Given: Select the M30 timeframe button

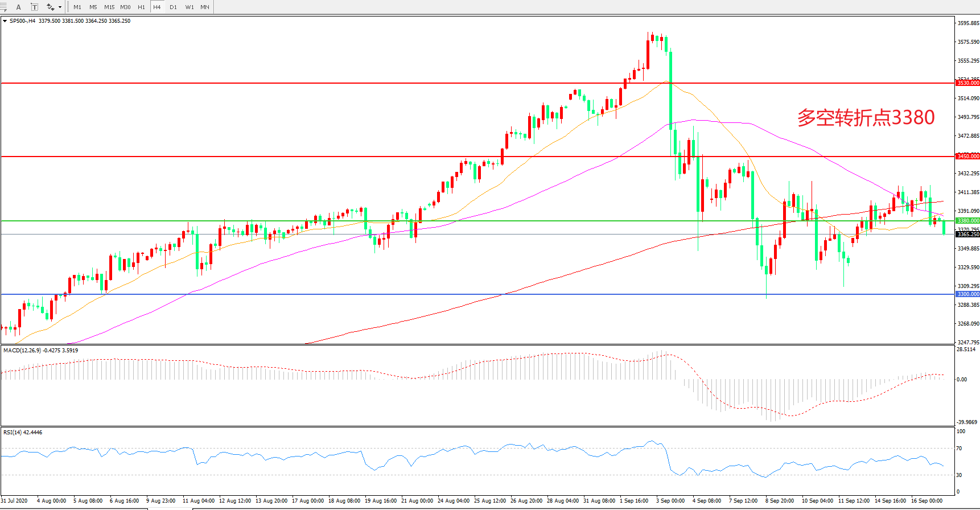Looking at the screenshot, I should pyautogui.click(x=125, y=7).
